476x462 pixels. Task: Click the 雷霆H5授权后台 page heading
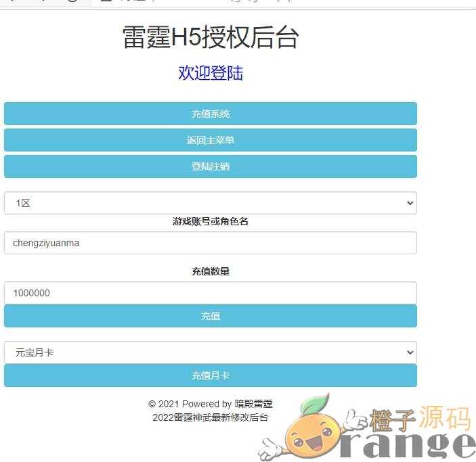point(211,38)
